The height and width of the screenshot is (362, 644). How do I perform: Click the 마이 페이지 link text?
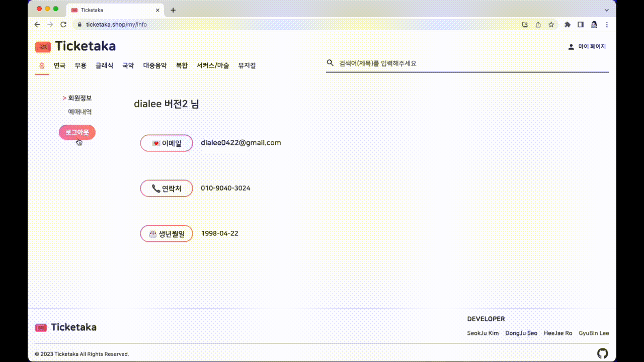click(x=592, y=47)
